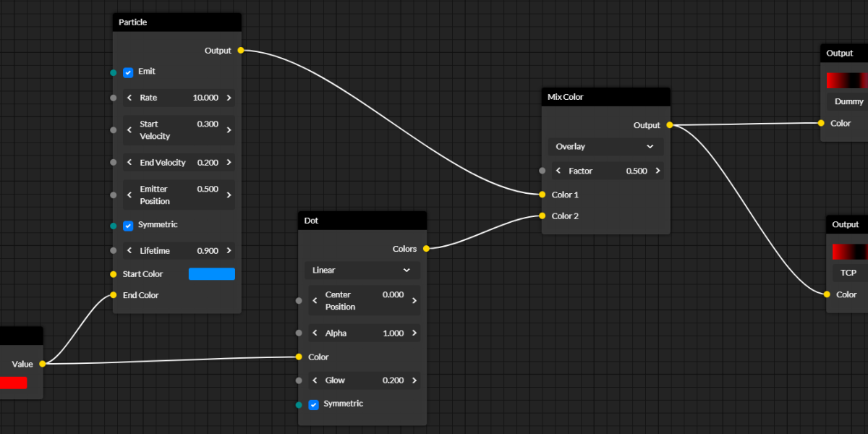The image size is (868, 434).
Task: Click the Color 2 input port
Action: (x=542, y=216)
